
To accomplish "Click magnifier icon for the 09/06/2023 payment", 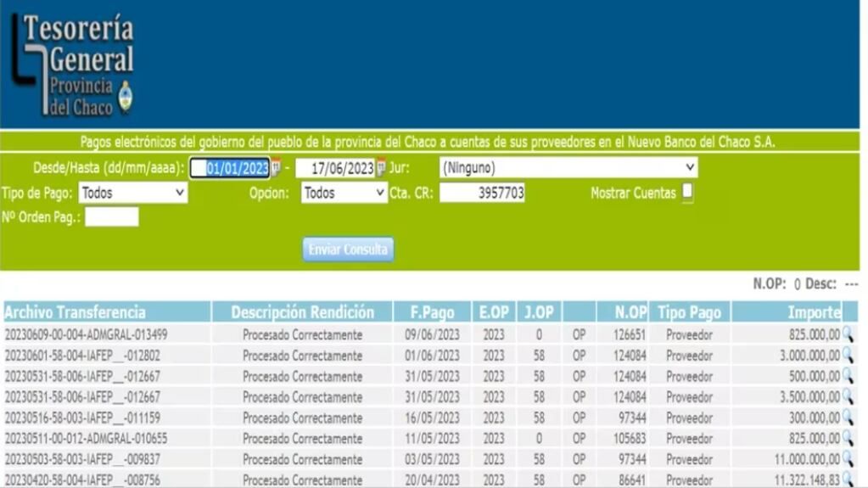I will coord(847,334).
